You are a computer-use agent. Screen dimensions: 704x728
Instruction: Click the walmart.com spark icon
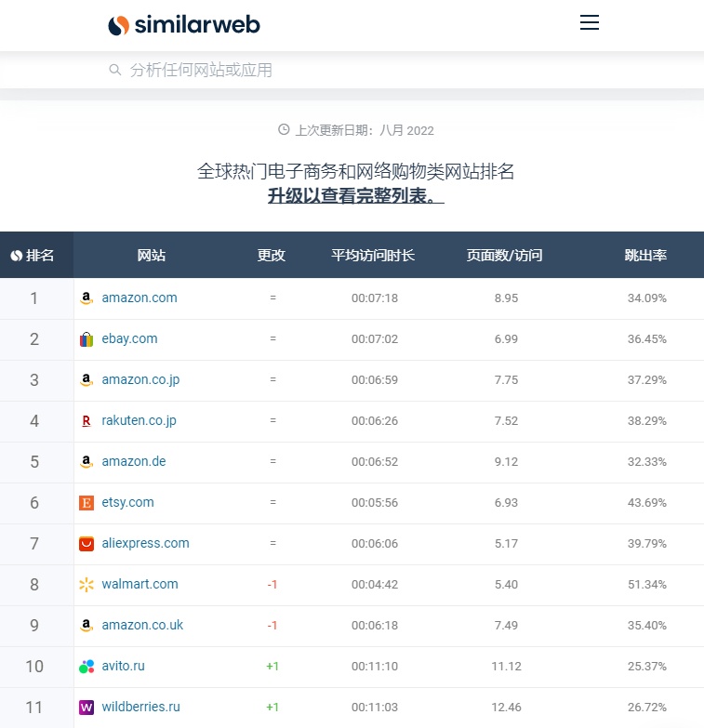[x=86, y=584]
